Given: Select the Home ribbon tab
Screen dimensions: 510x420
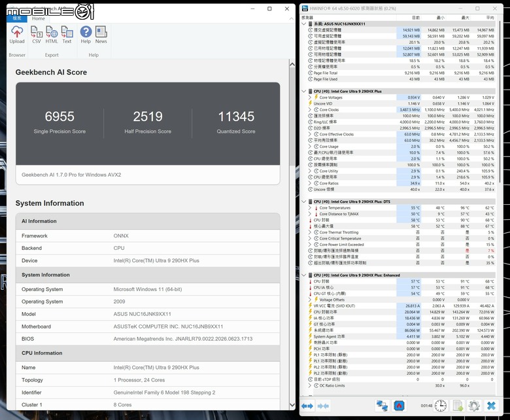Looking at the screenshot, I should pyautogui.click(x=39, y=18).
